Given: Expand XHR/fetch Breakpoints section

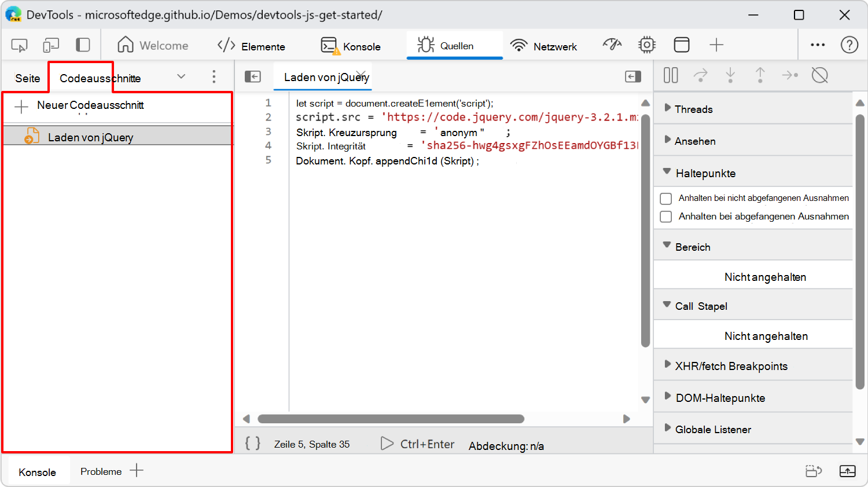Looking at the screenshot, I should coord(667,365).
